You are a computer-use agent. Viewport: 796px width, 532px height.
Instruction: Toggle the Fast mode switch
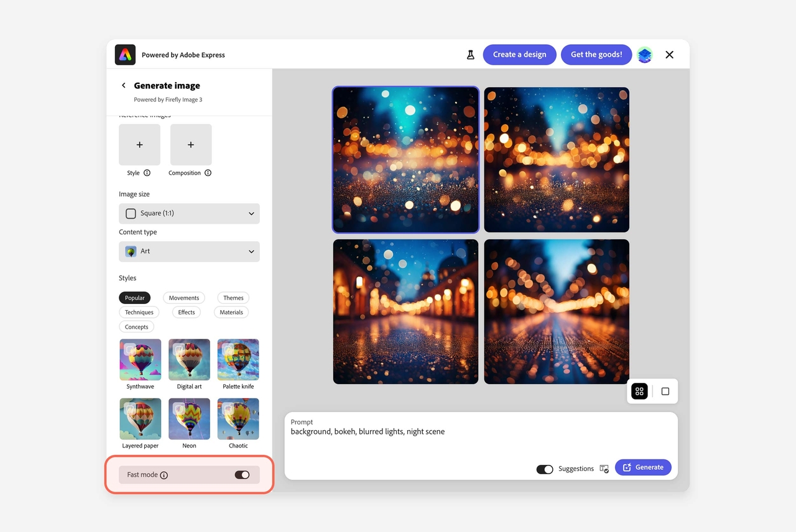click(x=242, y=475)
